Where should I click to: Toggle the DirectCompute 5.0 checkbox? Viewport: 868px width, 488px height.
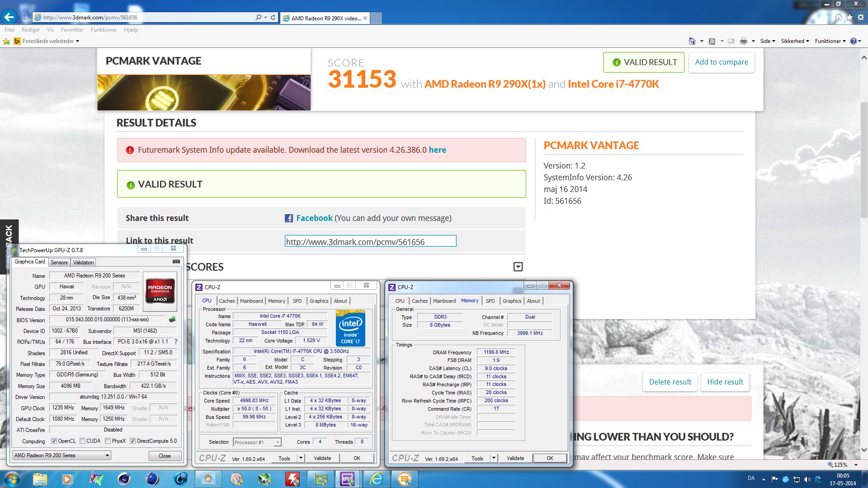pos(132,441)
